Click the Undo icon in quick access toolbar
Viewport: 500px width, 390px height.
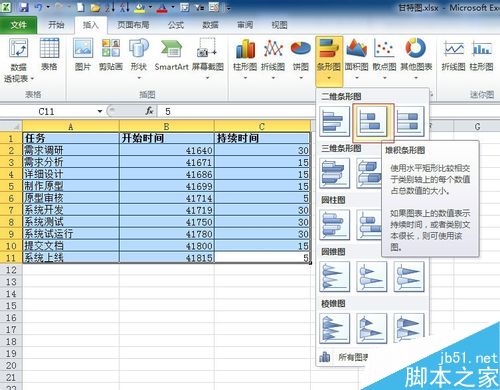[39, 7]
